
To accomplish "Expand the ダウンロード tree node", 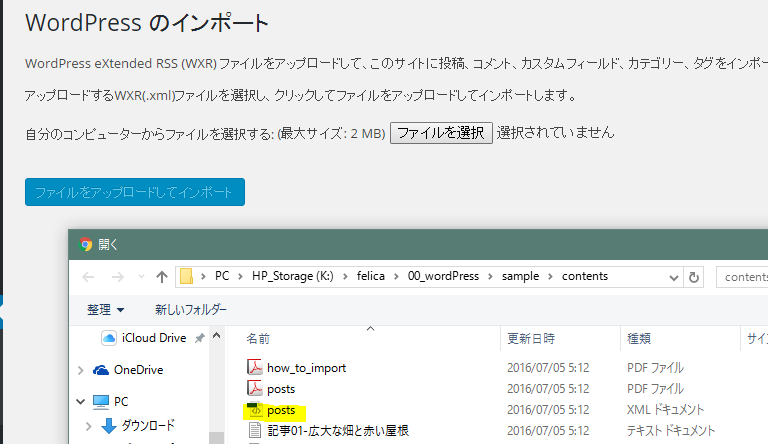I will [89, 426].
